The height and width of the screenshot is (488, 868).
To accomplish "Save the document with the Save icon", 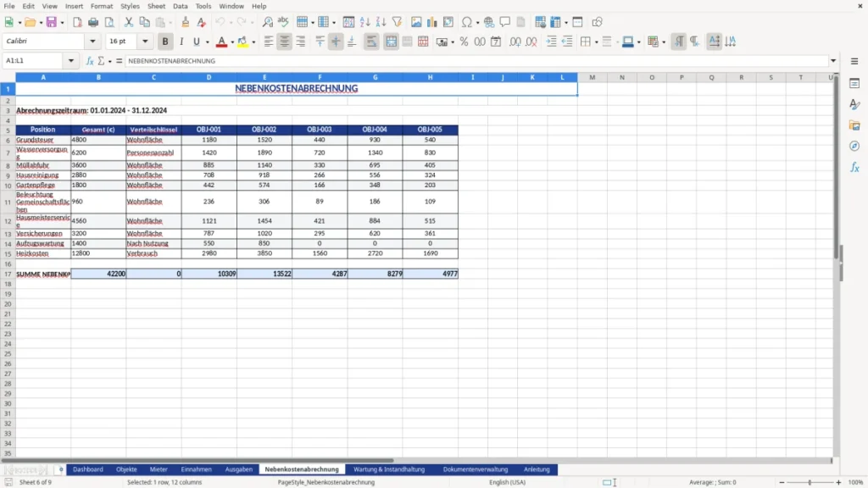I will click(52, 22).
